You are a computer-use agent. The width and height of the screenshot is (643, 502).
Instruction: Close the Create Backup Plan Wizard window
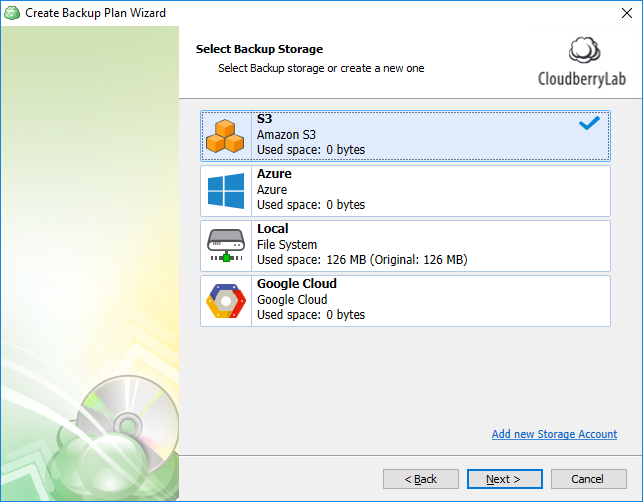point(627,13)
